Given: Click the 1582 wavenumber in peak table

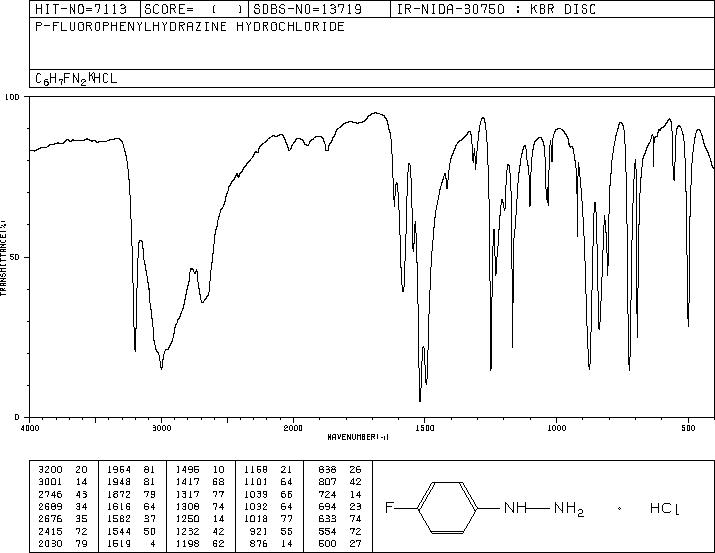Looking at the screenshot, I should tap(119, 519).
